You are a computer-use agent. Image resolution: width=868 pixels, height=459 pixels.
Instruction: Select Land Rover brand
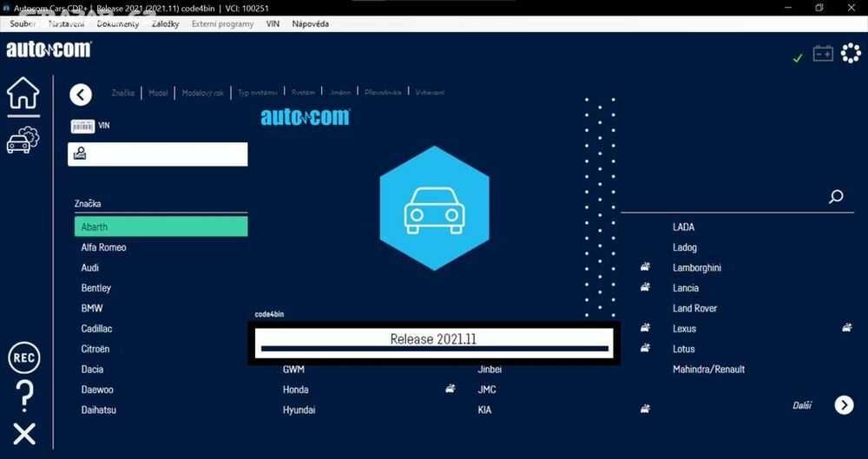click(694, 308)
